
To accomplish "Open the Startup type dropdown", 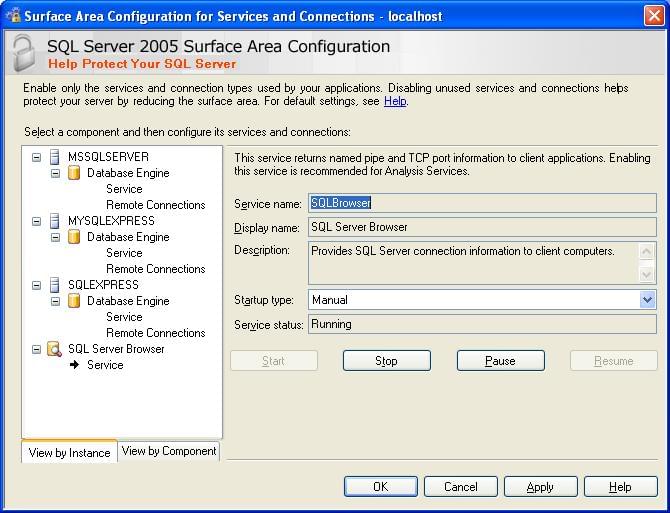I will 647,300.
